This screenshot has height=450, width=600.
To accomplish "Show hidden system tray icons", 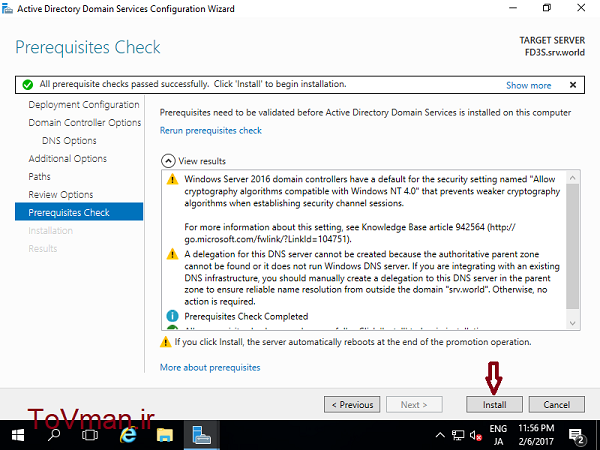I will [440, 435].
